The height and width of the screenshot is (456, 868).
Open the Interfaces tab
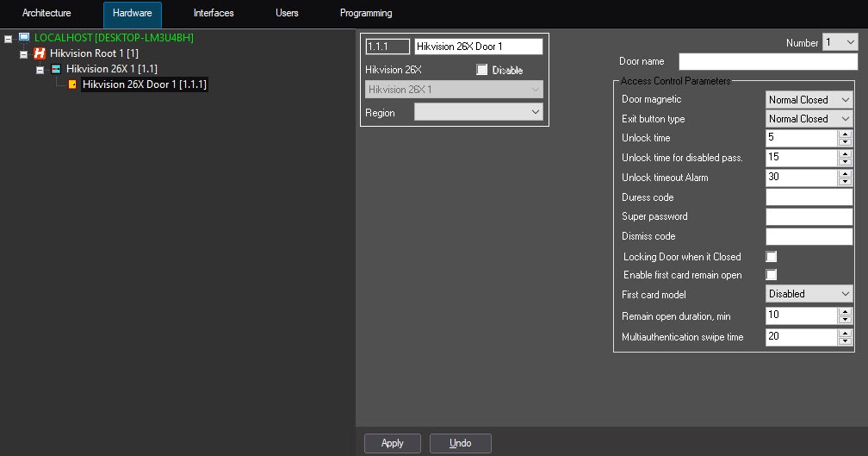click(x=214, y=13)
